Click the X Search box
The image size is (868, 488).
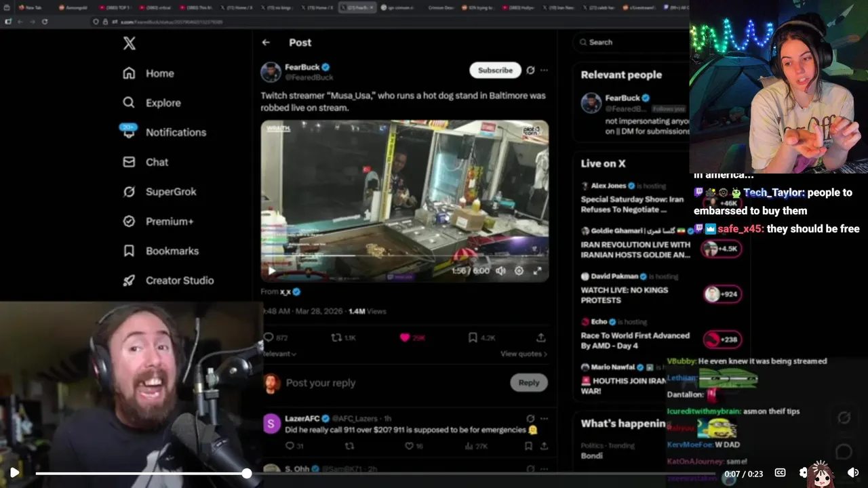[631, 42]
